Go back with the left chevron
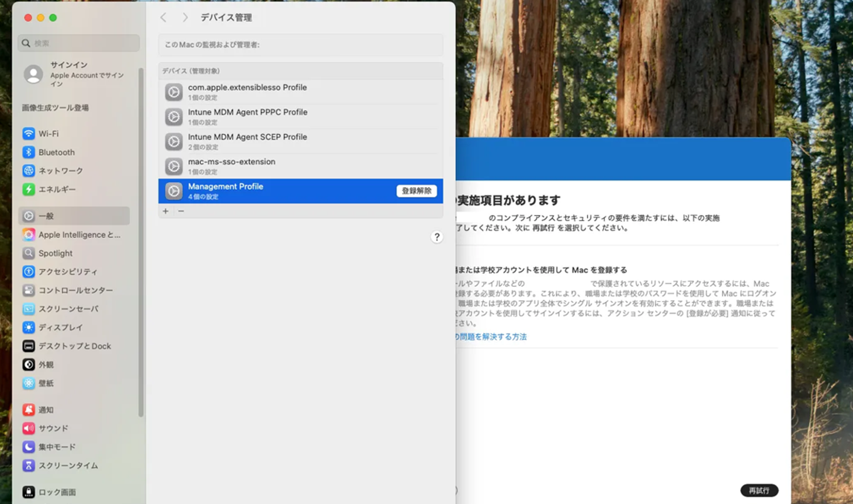Screen dimensions: 853x504 [x=164, y=18]
